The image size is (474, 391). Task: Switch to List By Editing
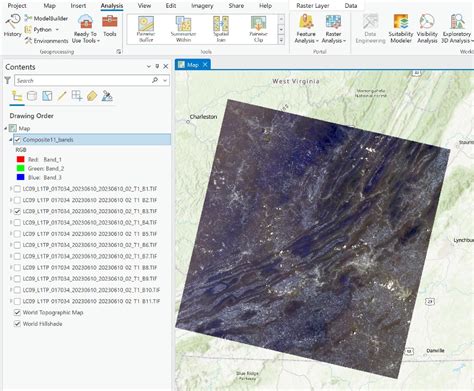click(62, 96)
